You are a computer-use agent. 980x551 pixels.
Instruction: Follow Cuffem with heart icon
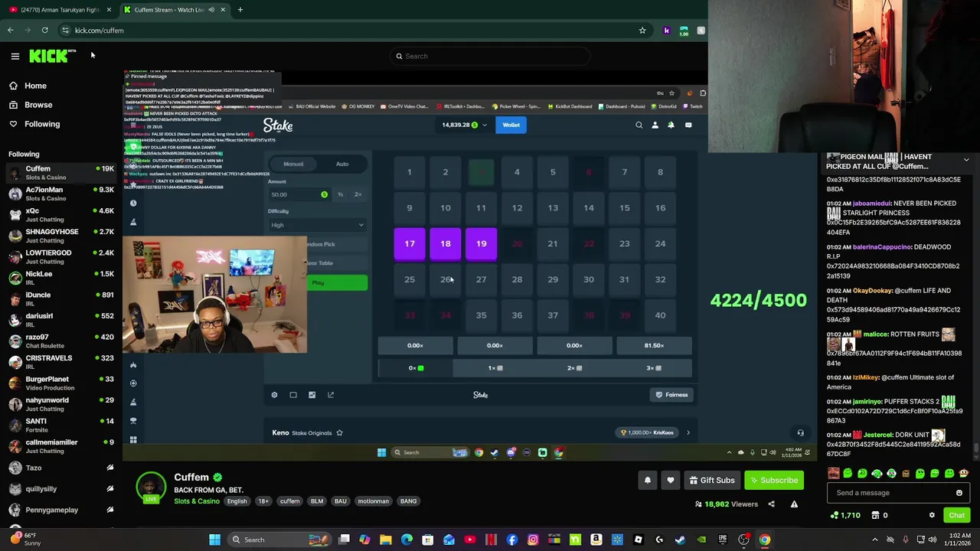pos(671,481)
